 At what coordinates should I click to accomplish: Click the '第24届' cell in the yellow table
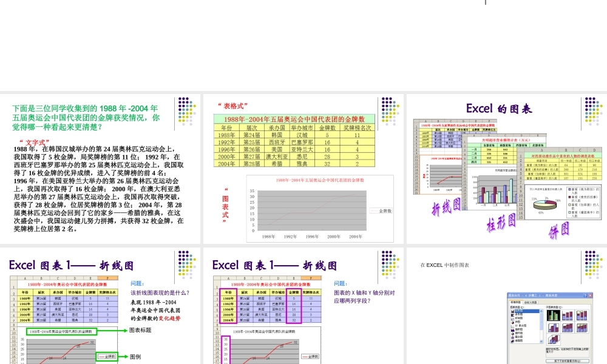coord(252,135)
